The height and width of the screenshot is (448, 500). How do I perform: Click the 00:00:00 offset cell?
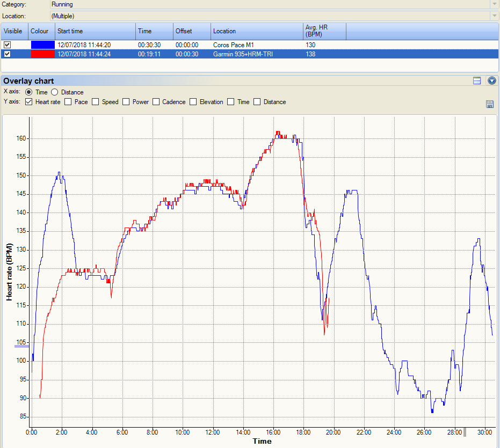(x=187, y=45)
